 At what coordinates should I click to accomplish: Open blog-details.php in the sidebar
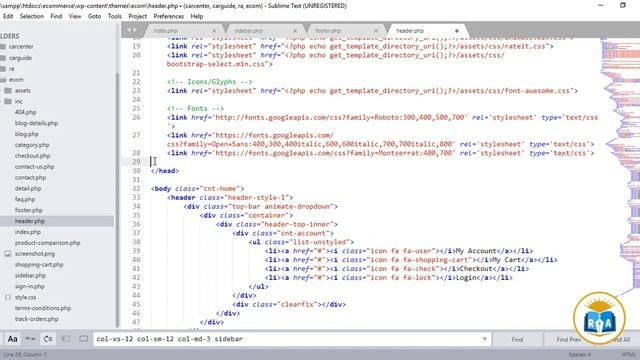click(36, 123)
